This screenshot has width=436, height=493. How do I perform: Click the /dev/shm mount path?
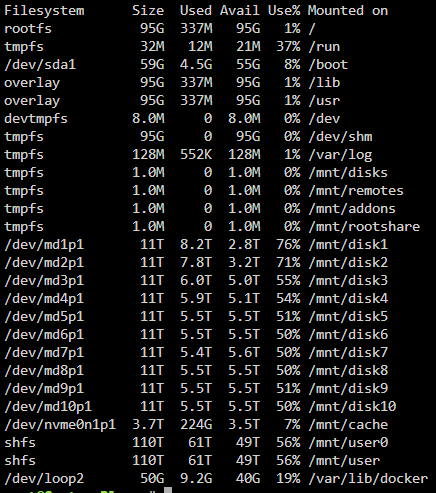pyautogui.click(x=340, y=137)
